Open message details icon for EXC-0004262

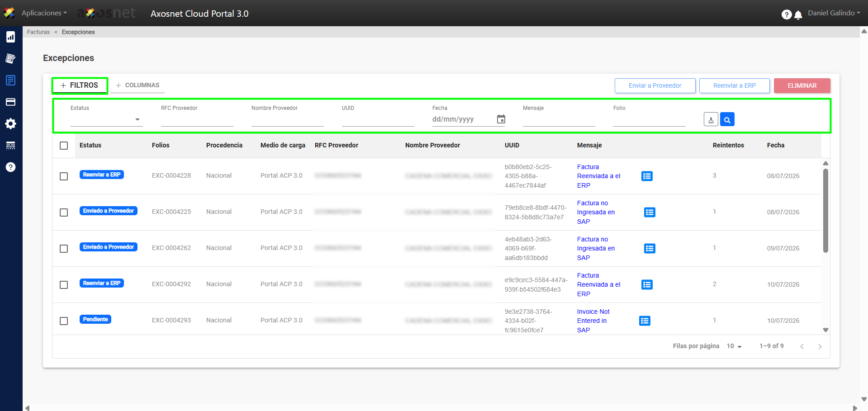click(650, 248)
